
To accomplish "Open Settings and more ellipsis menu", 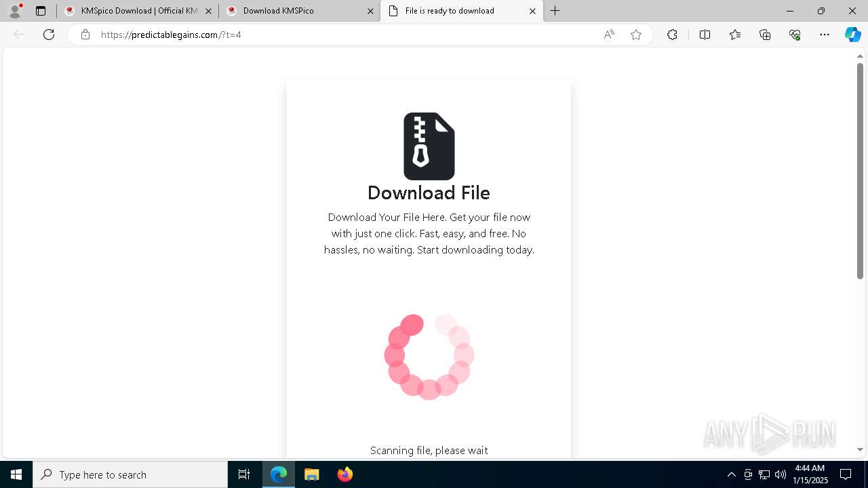I will [825, 35].
